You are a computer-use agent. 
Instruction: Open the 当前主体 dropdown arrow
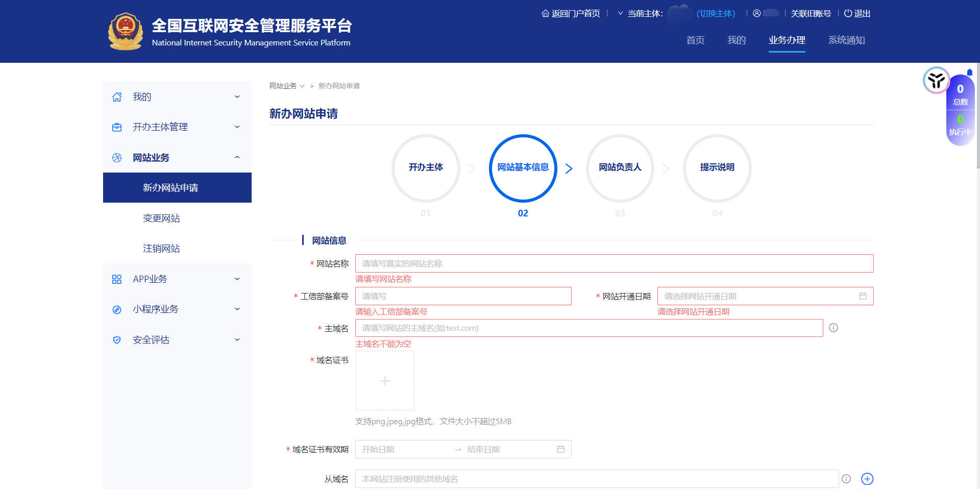point(620,13)
